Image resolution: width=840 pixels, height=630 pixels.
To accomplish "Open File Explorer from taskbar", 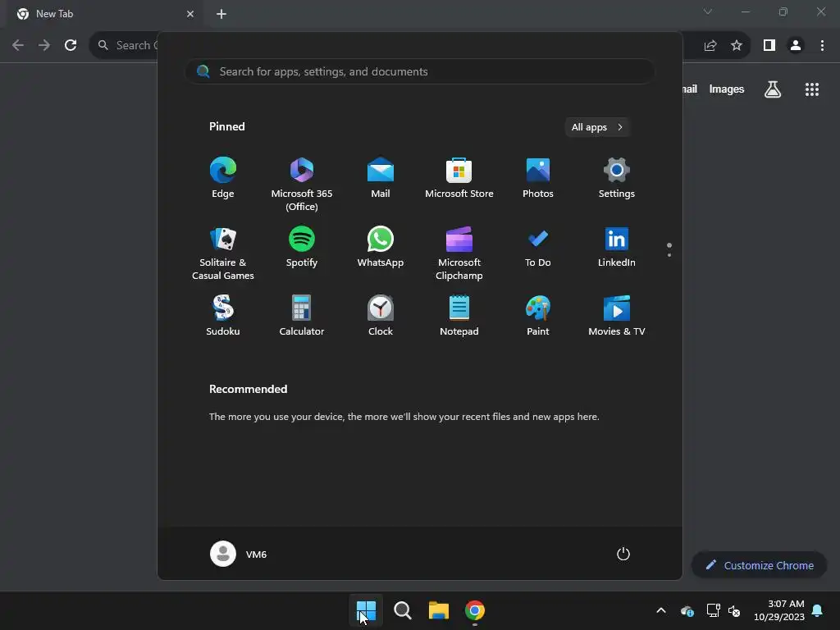I will [438, 610].
